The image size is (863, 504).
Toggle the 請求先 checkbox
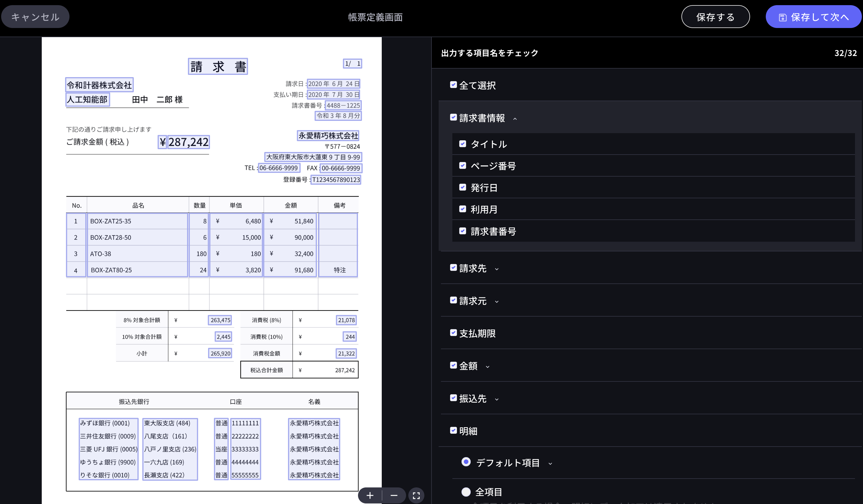coord(454,267)
